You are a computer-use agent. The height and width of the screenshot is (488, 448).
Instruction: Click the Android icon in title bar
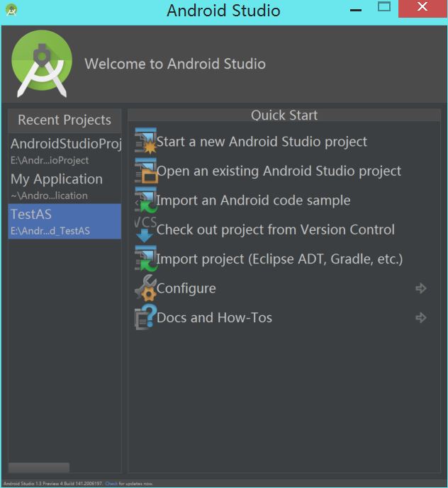[x=11, y=11]
